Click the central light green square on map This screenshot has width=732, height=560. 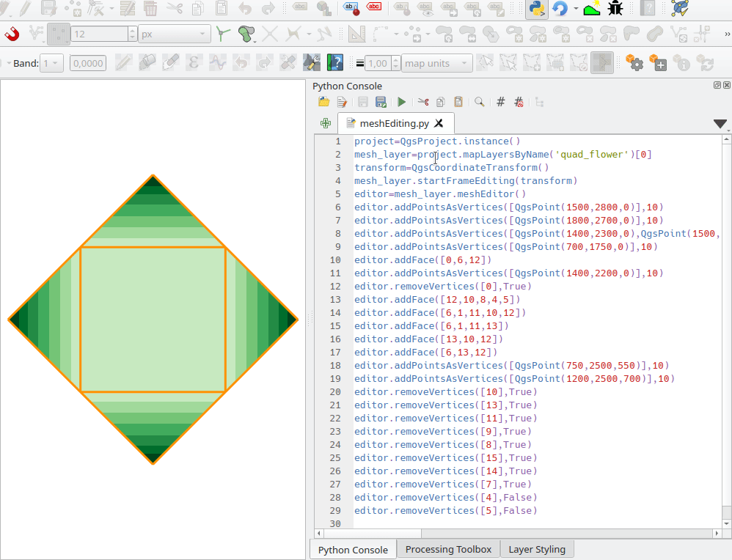tap(153, 320)
